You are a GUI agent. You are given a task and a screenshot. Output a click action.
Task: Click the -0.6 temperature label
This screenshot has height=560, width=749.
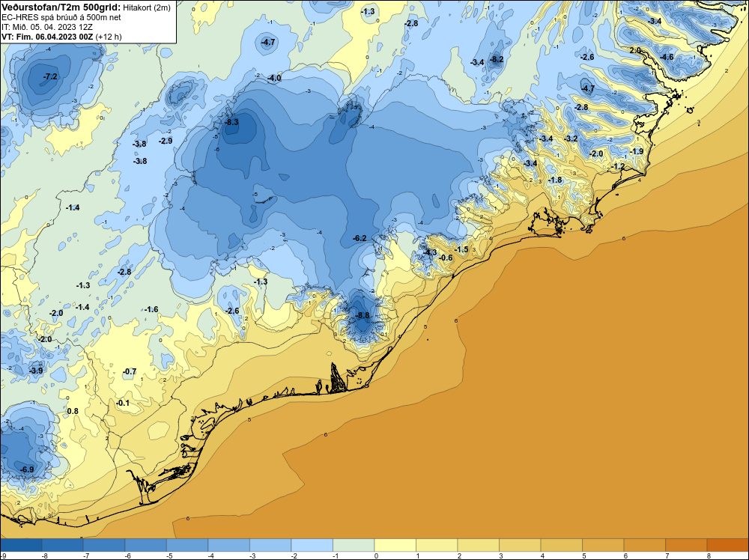(445, 258)
